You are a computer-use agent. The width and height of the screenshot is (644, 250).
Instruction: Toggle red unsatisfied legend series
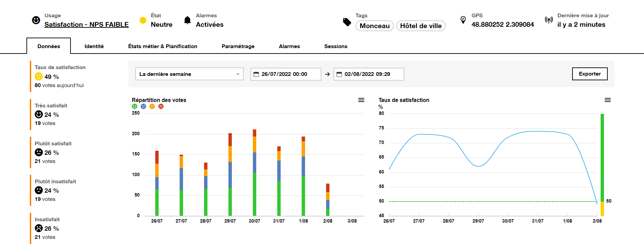161,106
